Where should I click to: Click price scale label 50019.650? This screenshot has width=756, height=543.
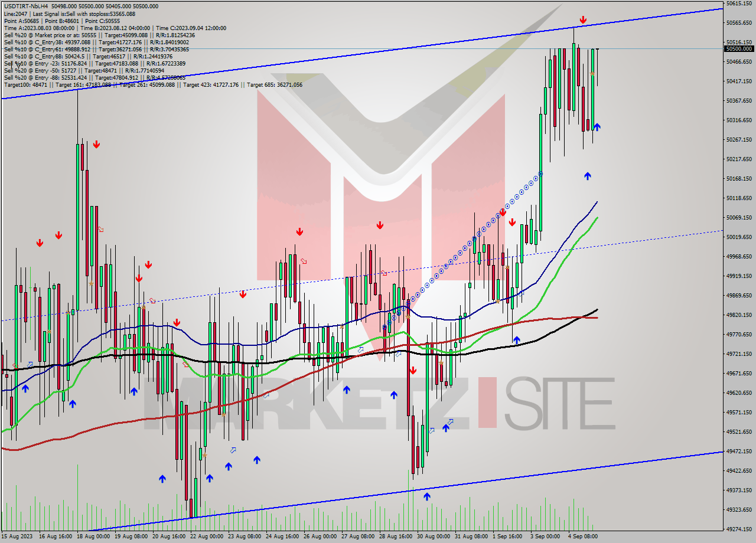tap(739, 237)
